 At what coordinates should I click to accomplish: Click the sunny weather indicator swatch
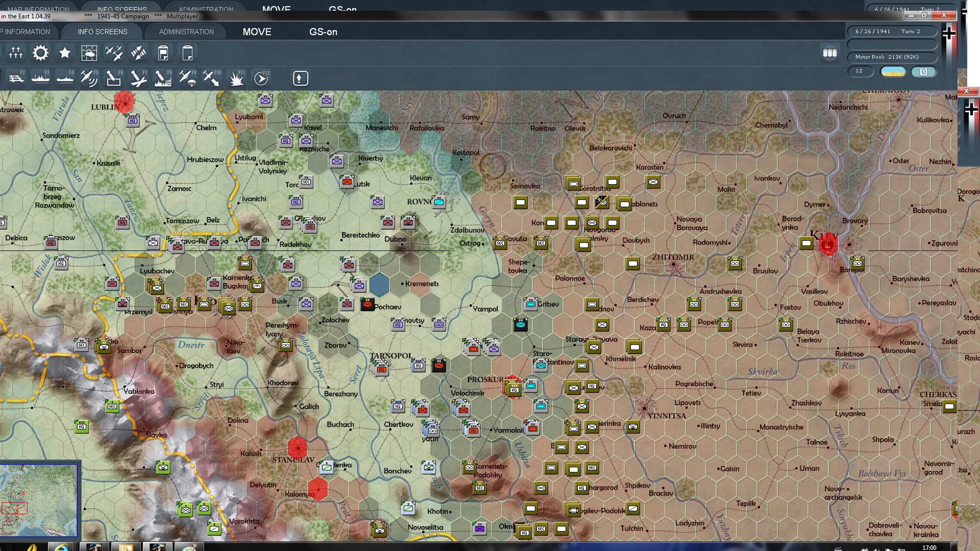point(893,71)
